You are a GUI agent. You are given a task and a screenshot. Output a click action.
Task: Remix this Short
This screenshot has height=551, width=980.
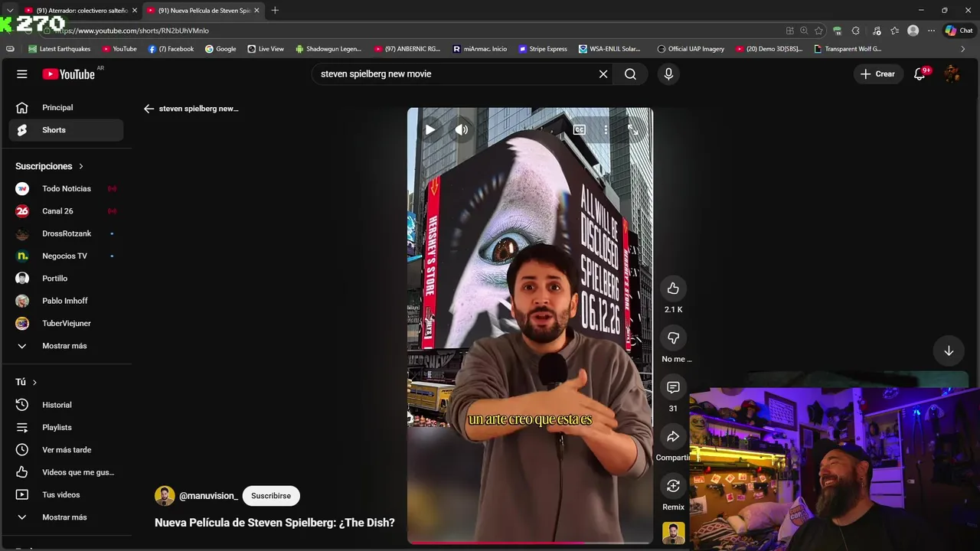click(673, 486)
